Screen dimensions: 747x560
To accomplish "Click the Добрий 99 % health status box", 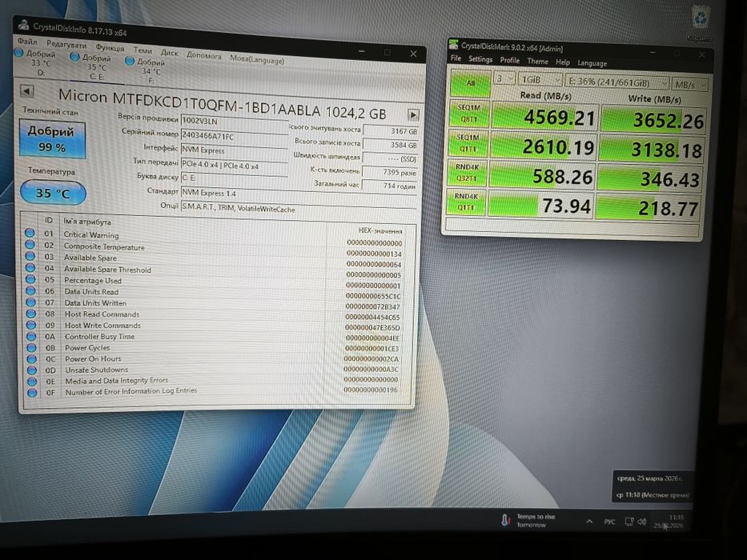I will coord(52,138).
